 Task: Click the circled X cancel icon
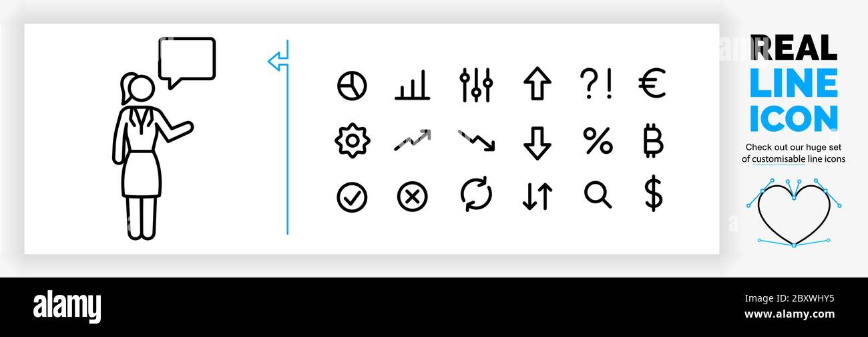(412, 197)
